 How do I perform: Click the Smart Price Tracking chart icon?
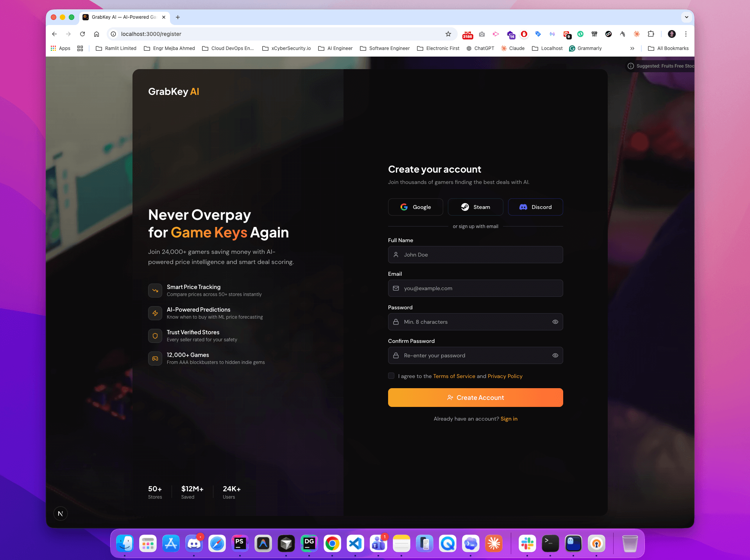pyautogui.click(x=155, y=290)
